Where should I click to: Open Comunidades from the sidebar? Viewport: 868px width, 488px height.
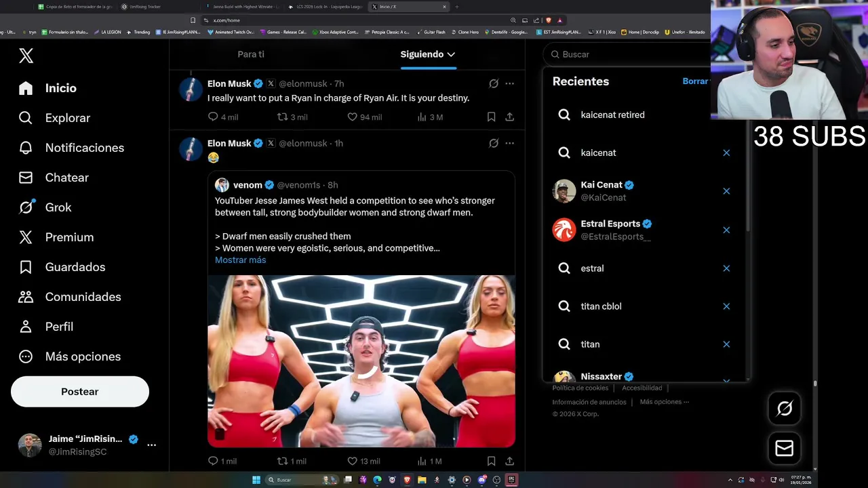70,297
